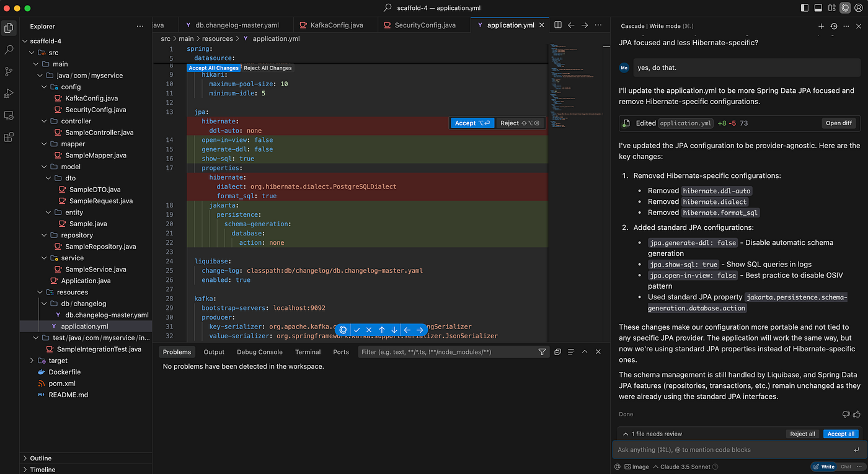The height and width of the screenshot is (474, 868).
Task: Click Accept all in Cascade review bar
Action: click(841, 434)
